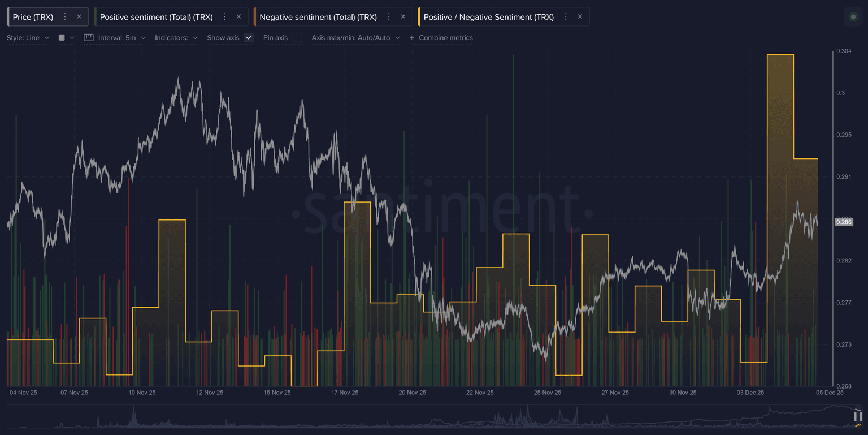Uncheck the Show axis checkbox
This screenshot has width=868, height=435.
click(249, 38)
